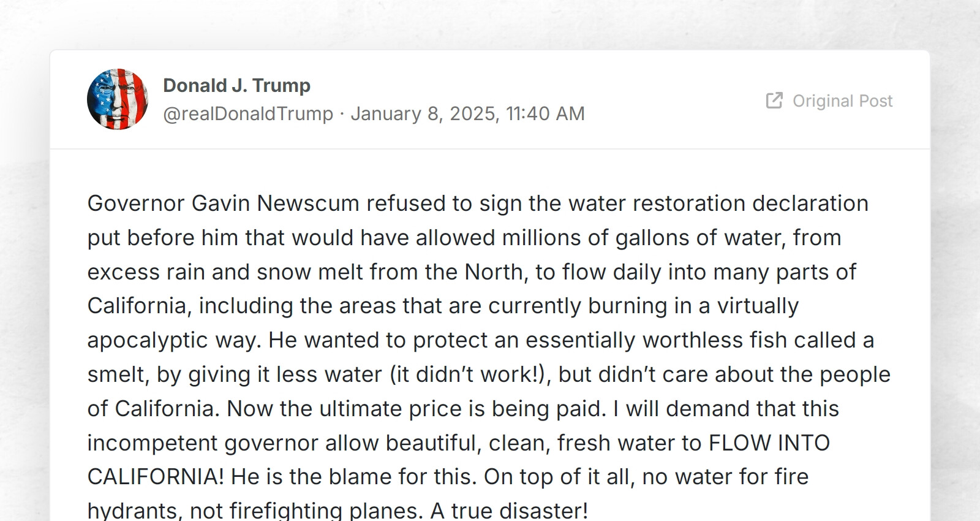Select the @realDonaldTrump handle
The height and width of the screenshot is (521, 980).
pos(249,113)
